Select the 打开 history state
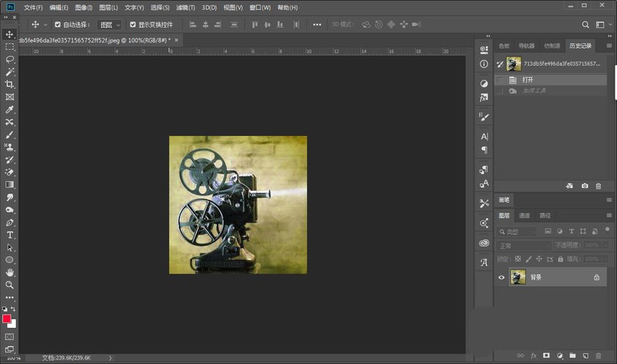The image size is (617, 364). tap(527, 79)
